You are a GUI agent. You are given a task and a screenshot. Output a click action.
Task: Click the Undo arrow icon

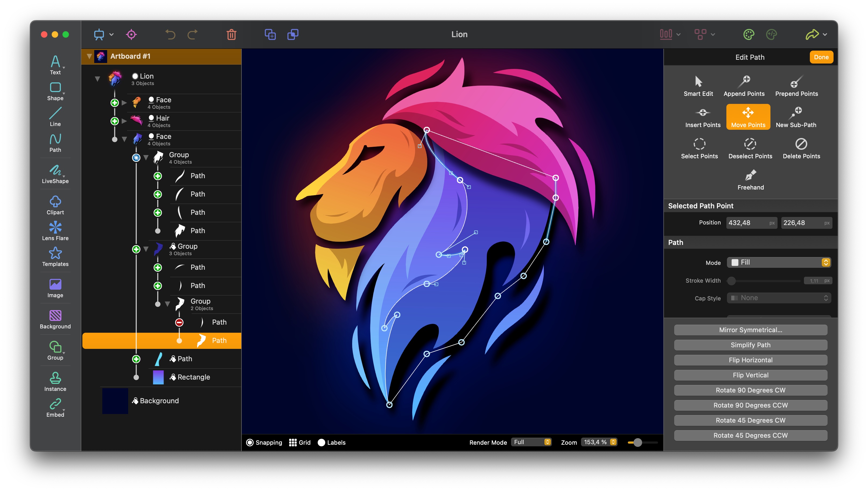170,34
